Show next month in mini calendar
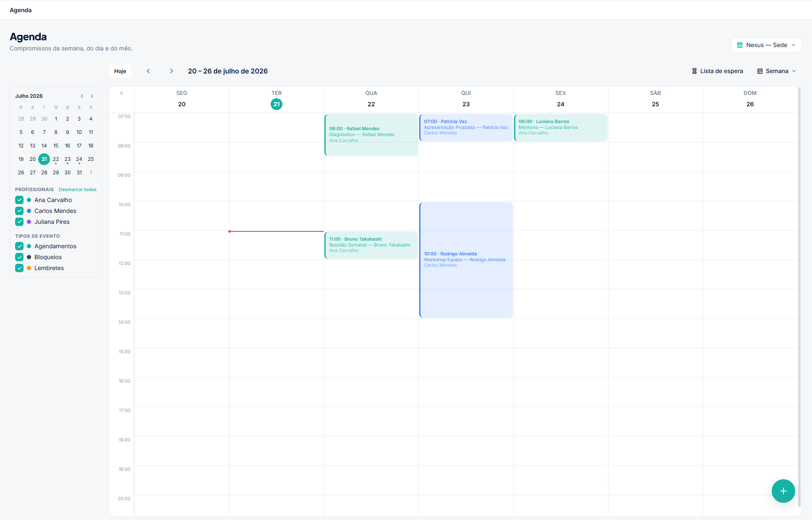This screenshot has width=812, height=520. pos(92,96)
